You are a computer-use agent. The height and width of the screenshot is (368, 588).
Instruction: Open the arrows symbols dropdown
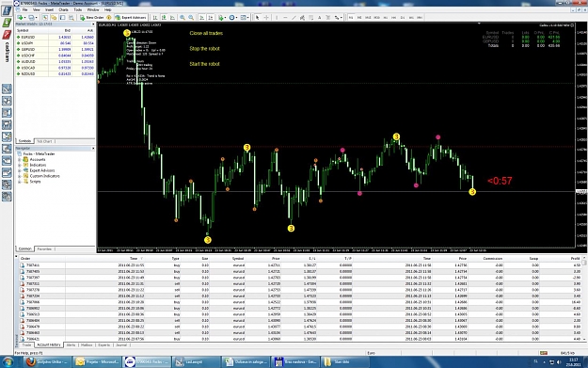tap(339, 17)
